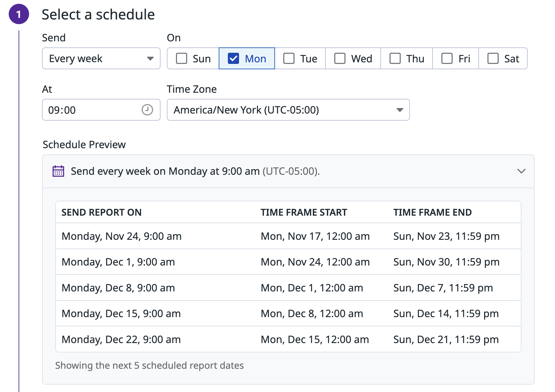Tick the Wed day checkbox
This screenshot has height=392, width=555.
(340, 59)
